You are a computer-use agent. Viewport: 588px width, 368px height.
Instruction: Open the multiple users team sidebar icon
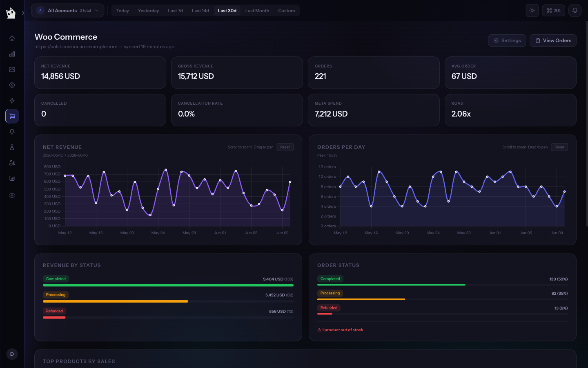coord(12,163)
